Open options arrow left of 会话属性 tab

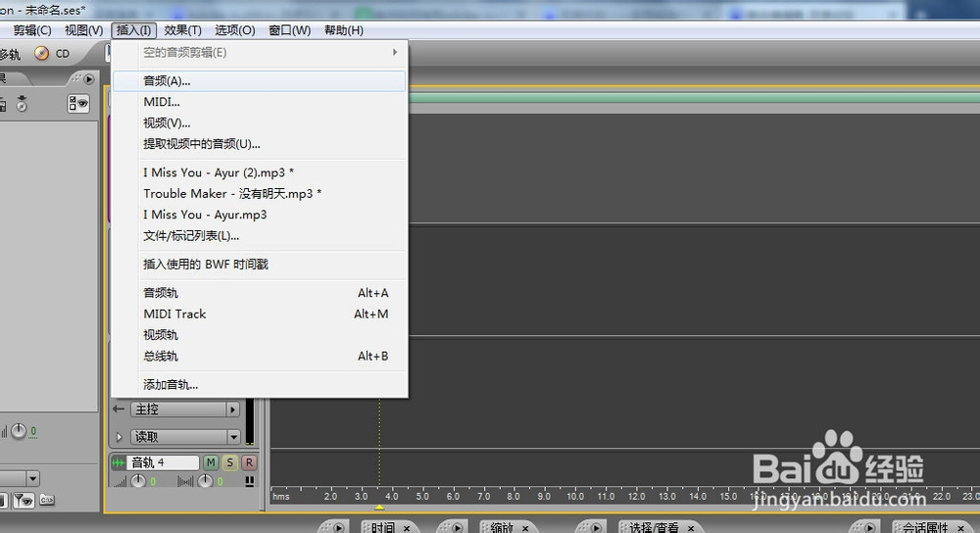(x=870, y=528)
